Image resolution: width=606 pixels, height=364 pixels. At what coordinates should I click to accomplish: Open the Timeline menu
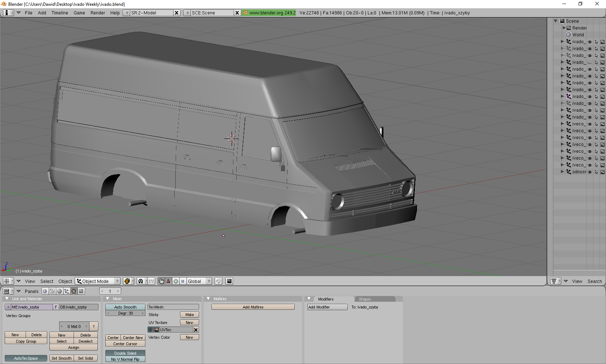pyautogui.click(x=60, y=13)
